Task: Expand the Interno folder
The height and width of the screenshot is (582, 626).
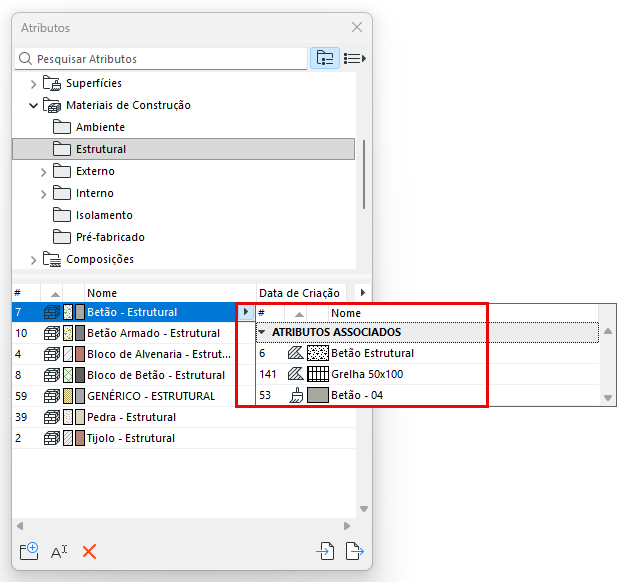Action: (x=44, y=194)
